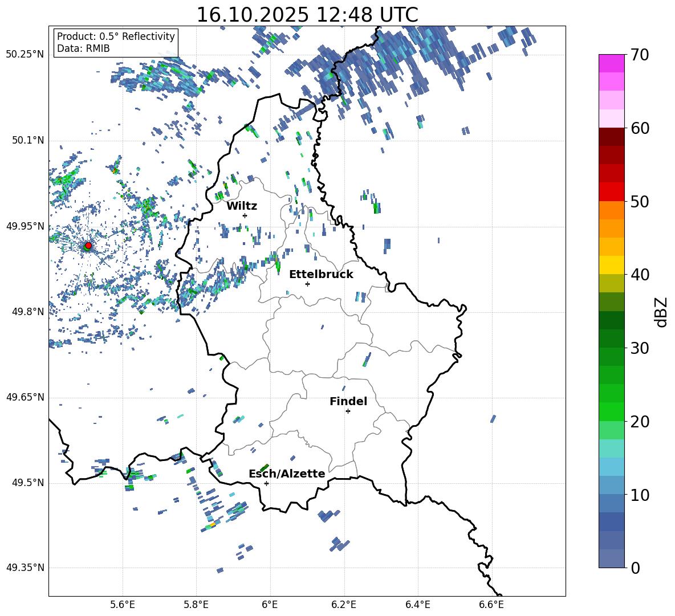Image resolution: width=675 pixels, height=616 pixels.
Task: Click the 49.5°N latitude label
Action: coord(28,483)
